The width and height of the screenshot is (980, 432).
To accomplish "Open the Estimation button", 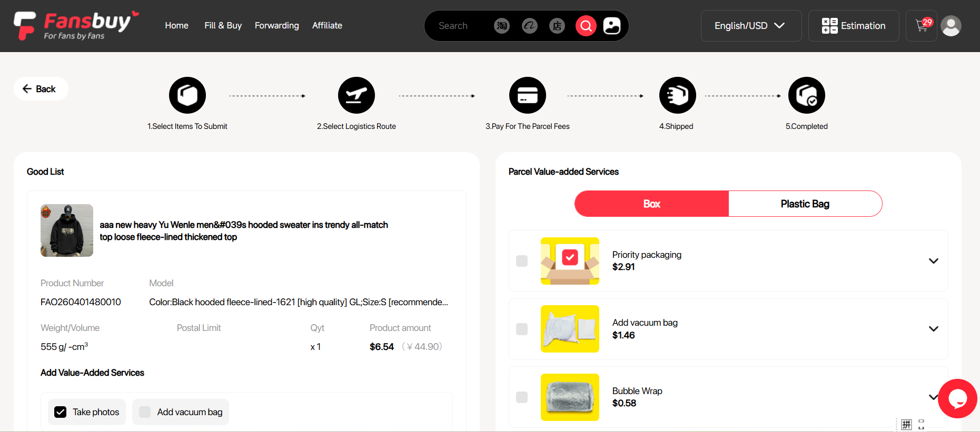I will (x=854, y=26).
